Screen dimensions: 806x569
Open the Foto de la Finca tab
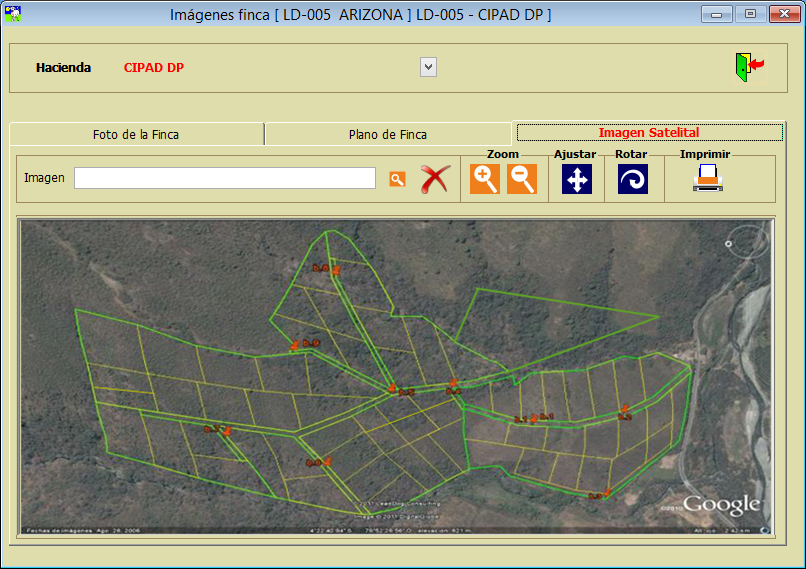pyautogui.click(x=136, y=134)
